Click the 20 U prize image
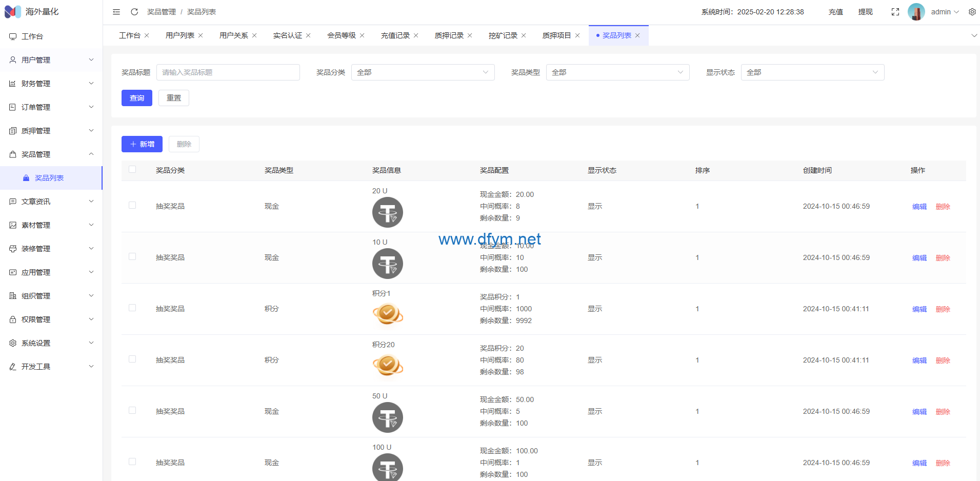Screen dimensions: 980x481 click(x=388, y=212)
